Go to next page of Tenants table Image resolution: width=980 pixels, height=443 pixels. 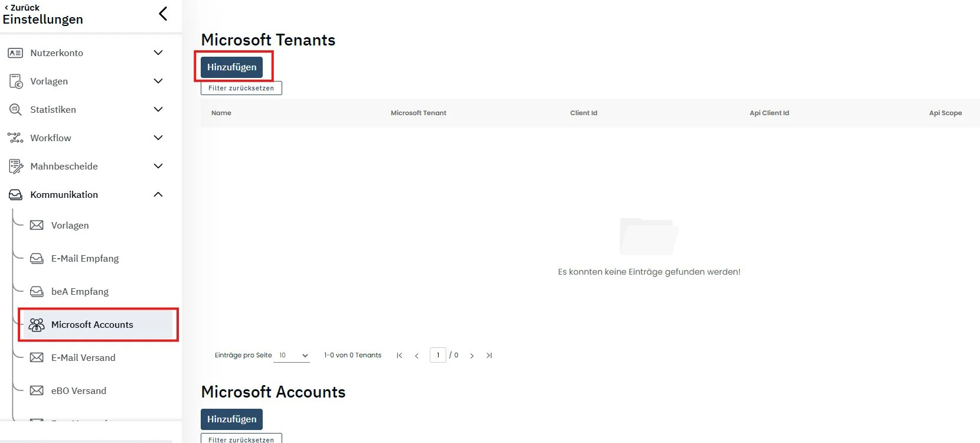tap(472, 356)
